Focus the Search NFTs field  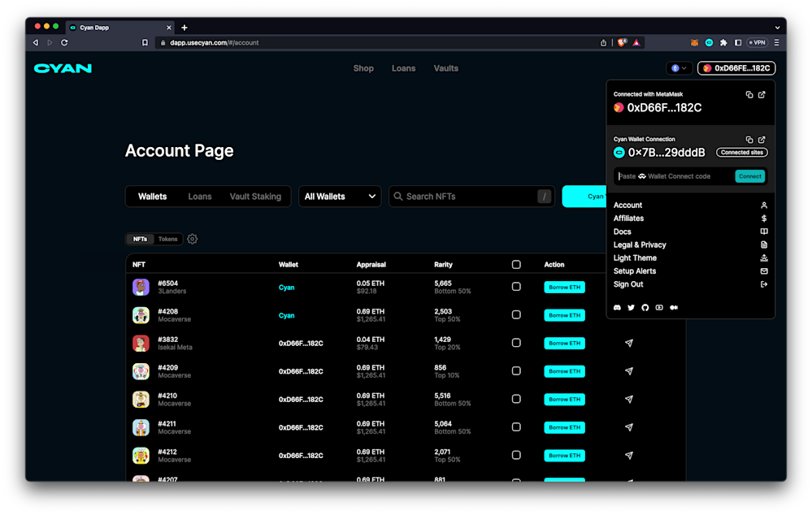coord(471,197)
